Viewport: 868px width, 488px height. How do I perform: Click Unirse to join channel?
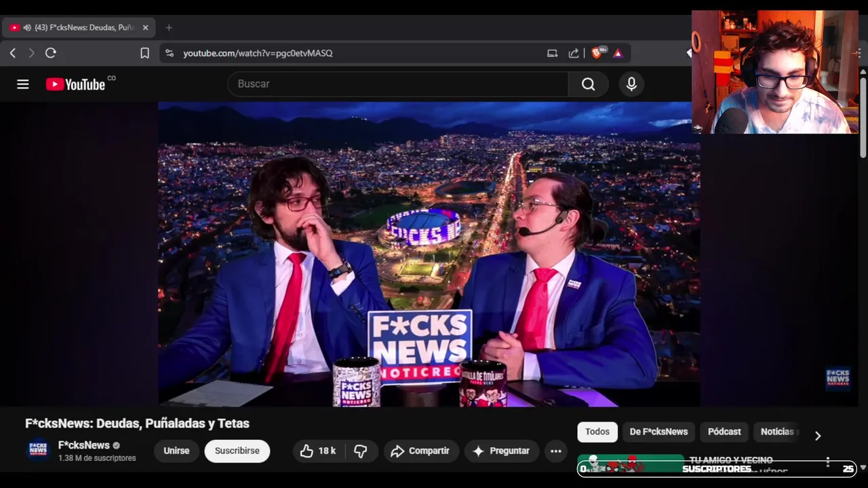(176, 451)
